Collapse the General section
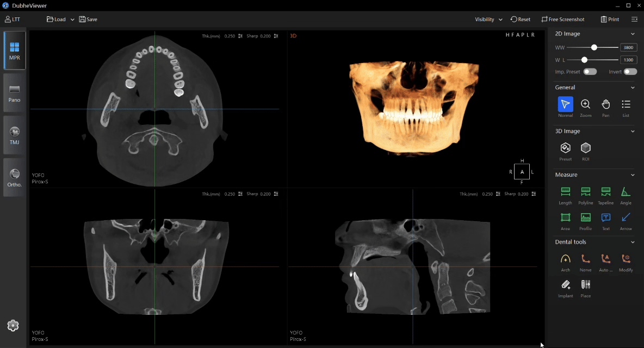 click(633, 88)
